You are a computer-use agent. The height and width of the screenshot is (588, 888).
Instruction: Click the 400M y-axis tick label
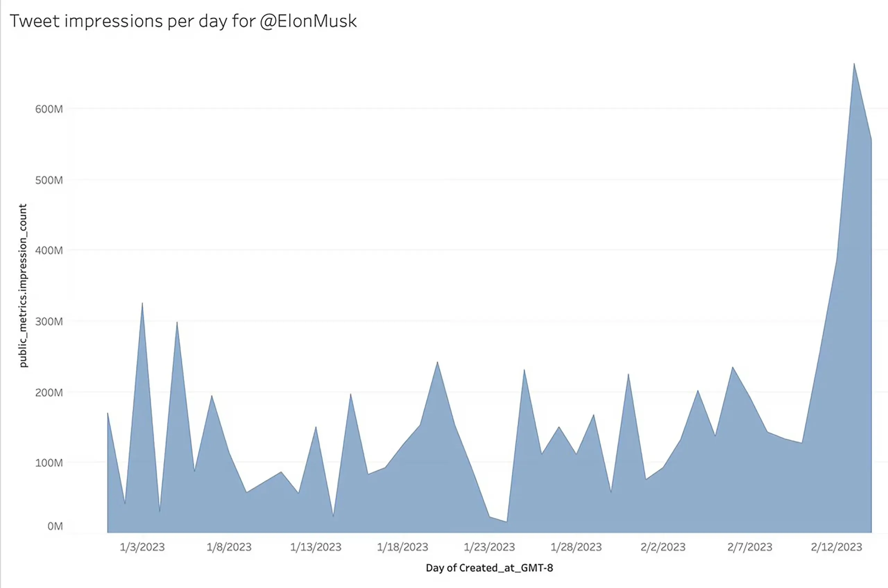(49, 251)
